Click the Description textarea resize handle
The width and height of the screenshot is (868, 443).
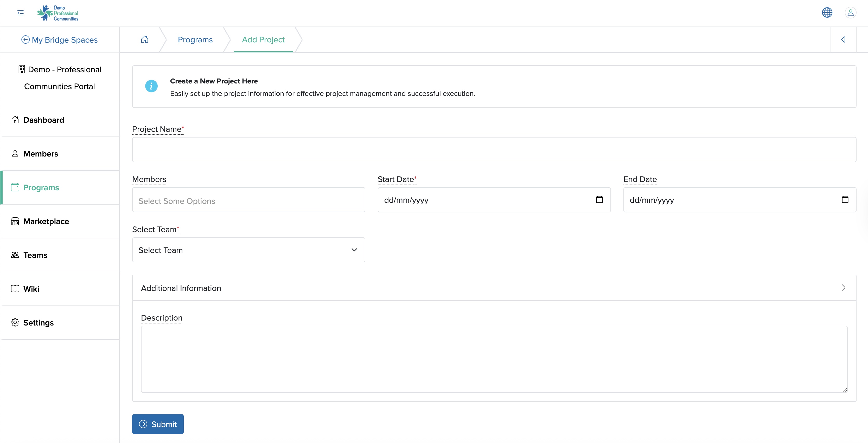(x=844, y=390)
